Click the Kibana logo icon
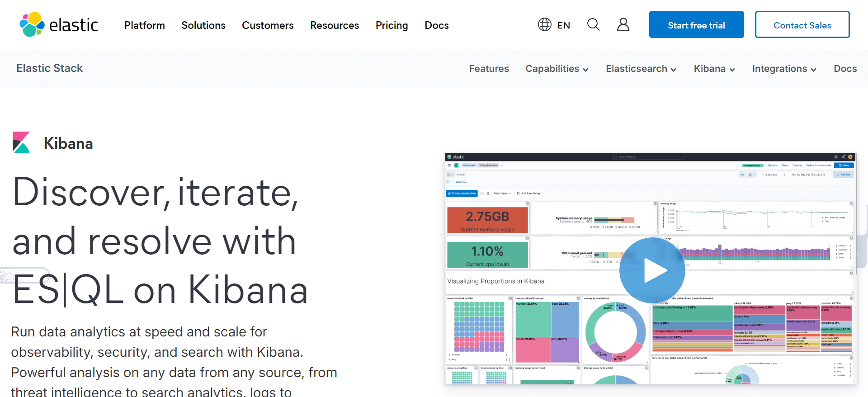 pyautogui.click(x=21, y=142)
